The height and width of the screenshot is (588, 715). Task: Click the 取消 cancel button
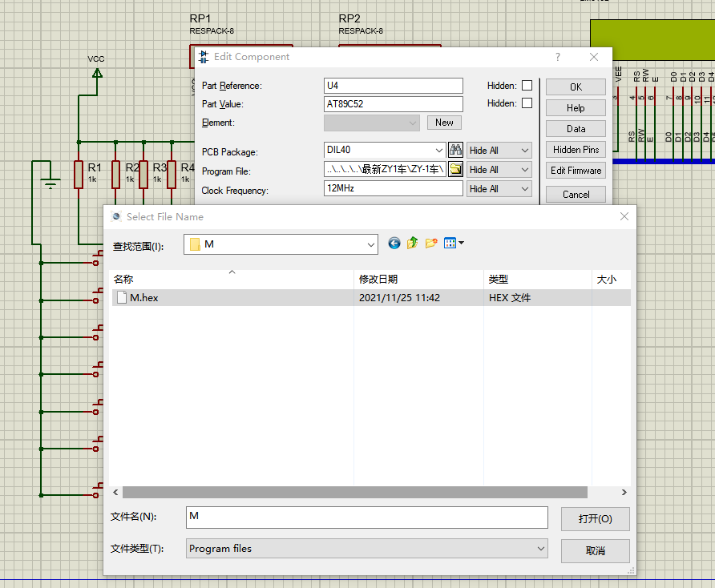[x=595, y=550]
